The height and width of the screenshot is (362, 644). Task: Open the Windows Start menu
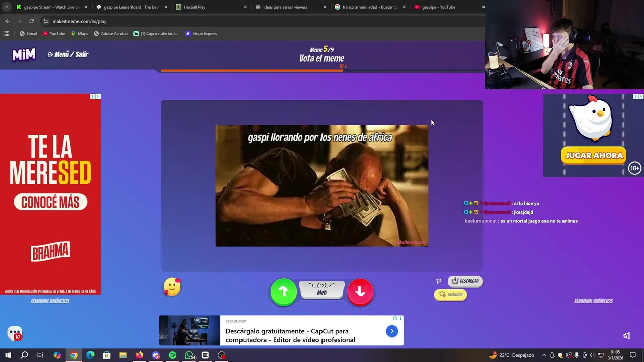pyautogui.click(x=8, y=355)
